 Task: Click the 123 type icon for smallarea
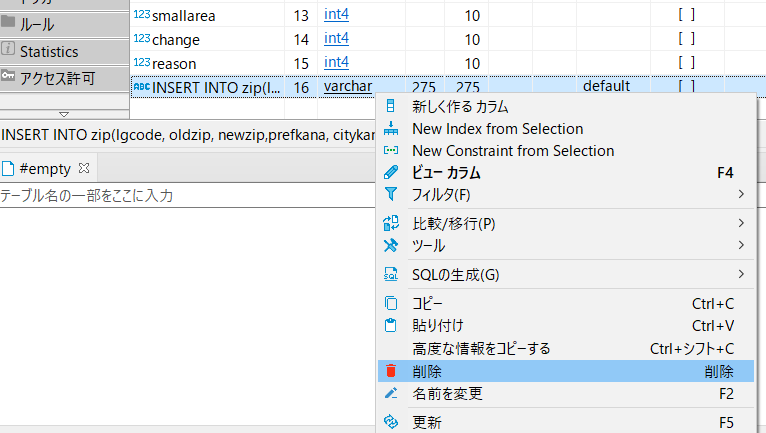coord(142,14)
